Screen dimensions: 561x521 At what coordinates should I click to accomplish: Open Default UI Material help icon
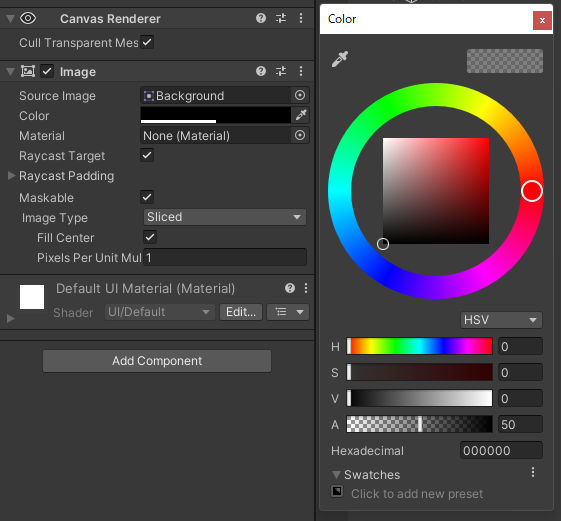pos(290,288)
